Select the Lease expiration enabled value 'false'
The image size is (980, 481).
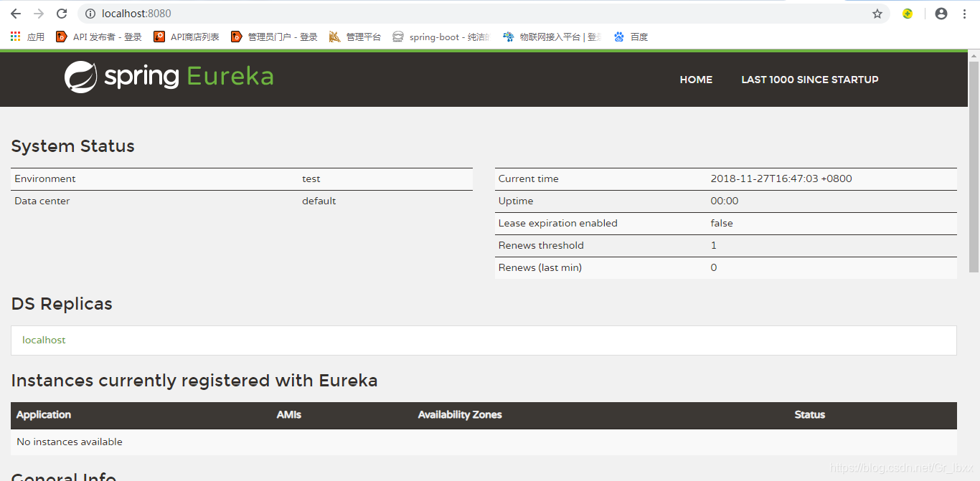(x=722, y=223)
